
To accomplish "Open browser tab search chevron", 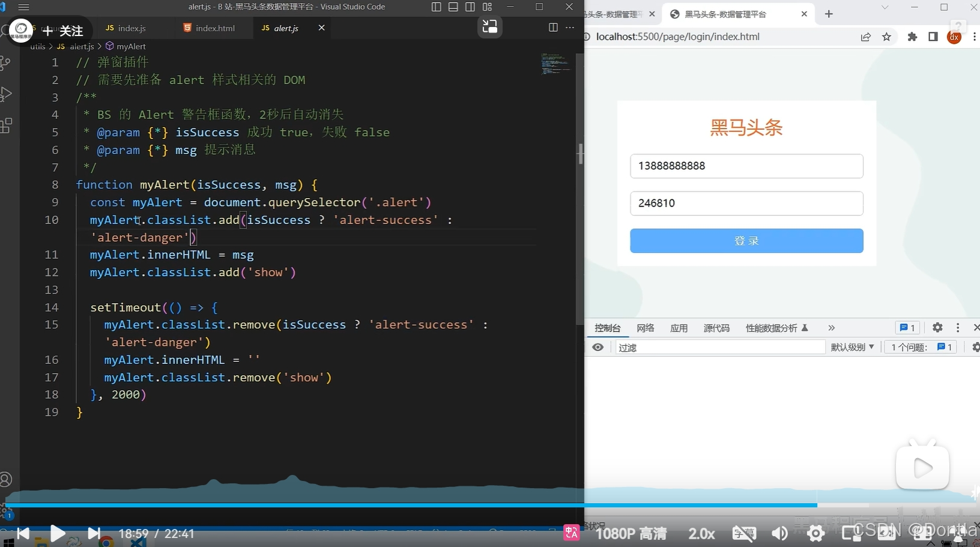I will click(885, 7).
